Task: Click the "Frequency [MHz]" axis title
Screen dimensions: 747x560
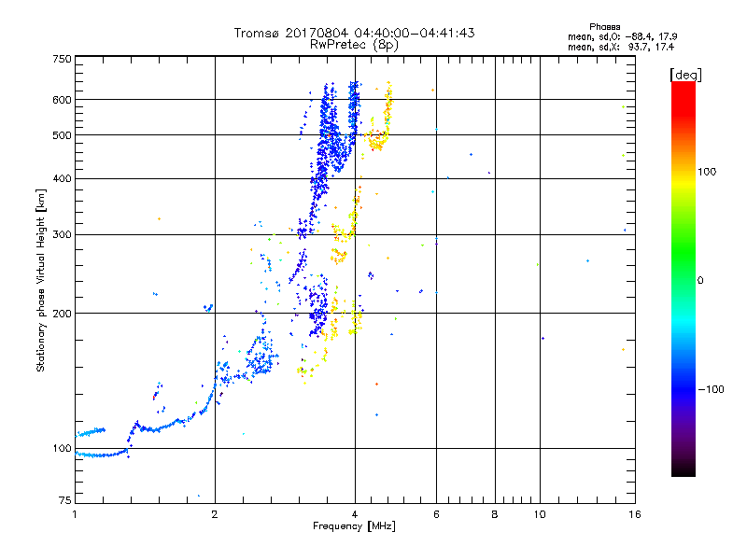Action: point(354,526)
